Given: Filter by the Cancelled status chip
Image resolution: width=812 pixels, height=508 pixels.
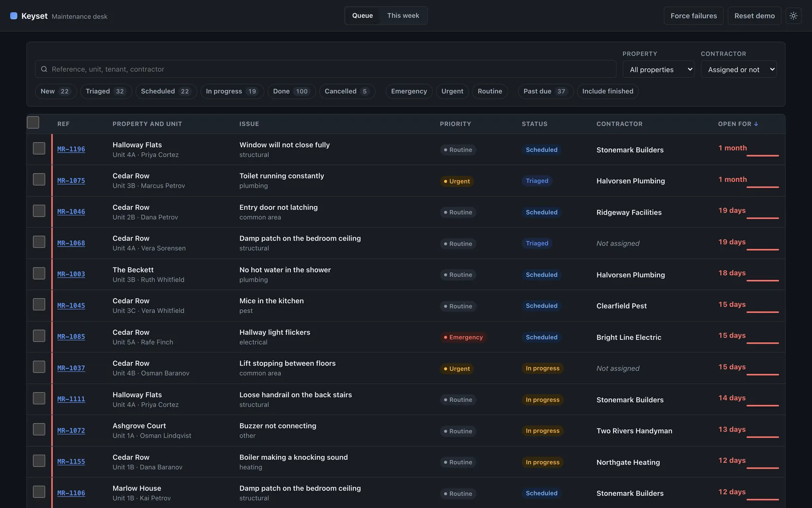Looking at the screenshot, I should tap(347, 91).
